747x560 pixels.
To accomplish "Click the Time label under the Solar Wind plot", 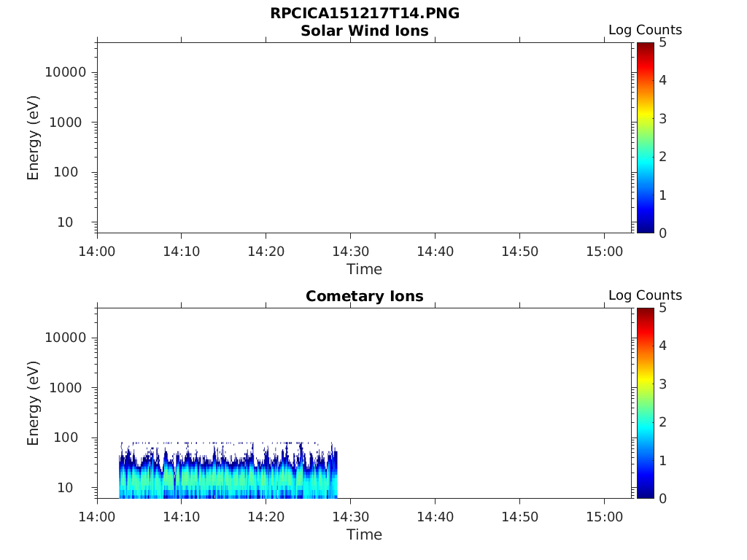I will pyautogui.click(x=365, y=269).
